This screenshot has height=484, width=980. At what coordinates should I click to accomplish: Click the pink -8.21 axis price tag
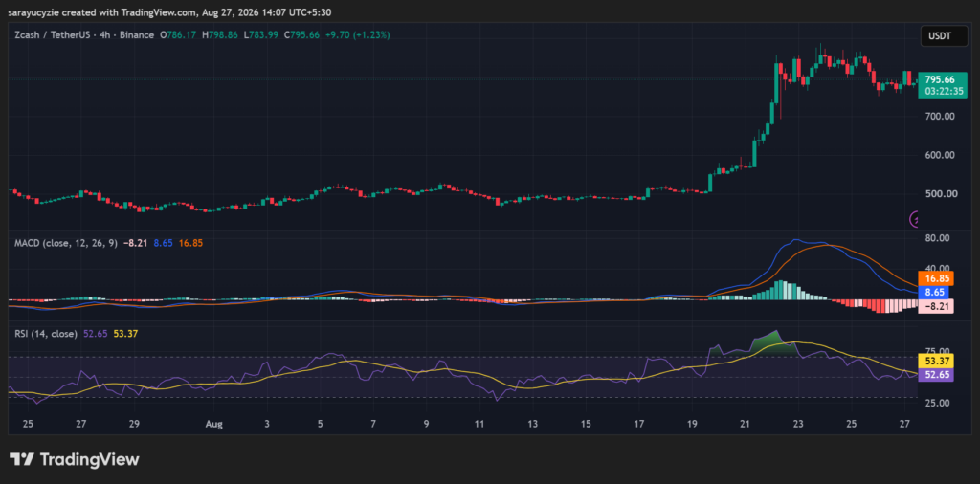click(936, 306)
